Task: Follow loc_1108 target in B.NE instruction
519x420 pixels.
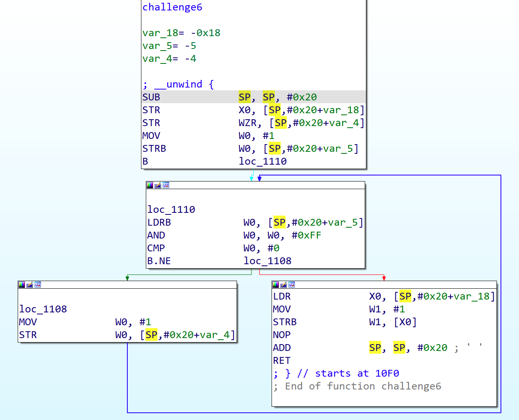Action: [268, 261]
